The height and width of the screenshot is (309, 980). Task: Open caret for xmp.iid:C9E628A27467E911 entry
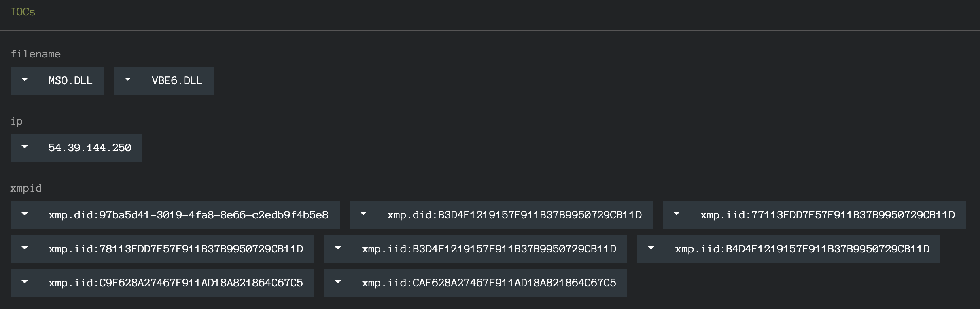click(25, 282)
